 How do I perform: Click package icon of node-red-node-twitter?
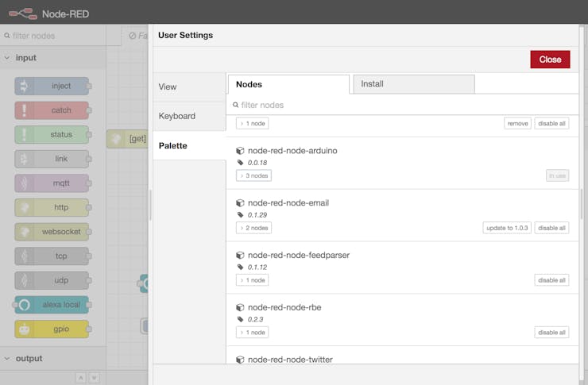pyautogui.click(x=240, y=360)
